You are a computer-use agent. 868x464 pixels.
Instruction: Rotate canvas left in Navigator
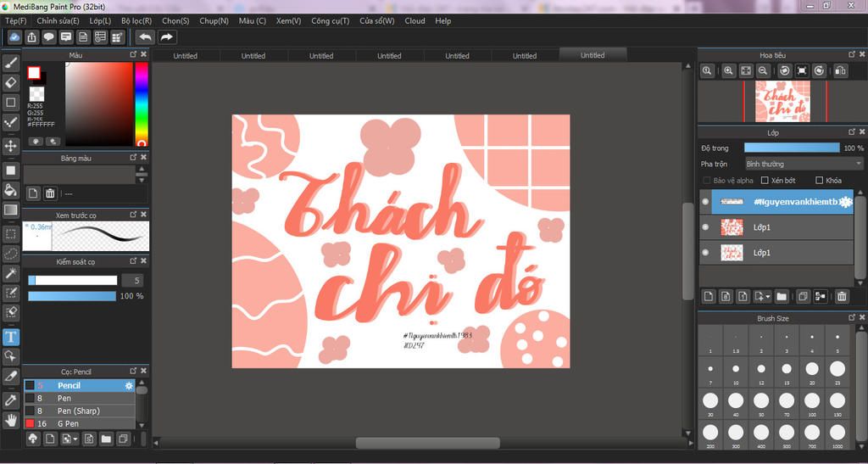pos(784,71)
